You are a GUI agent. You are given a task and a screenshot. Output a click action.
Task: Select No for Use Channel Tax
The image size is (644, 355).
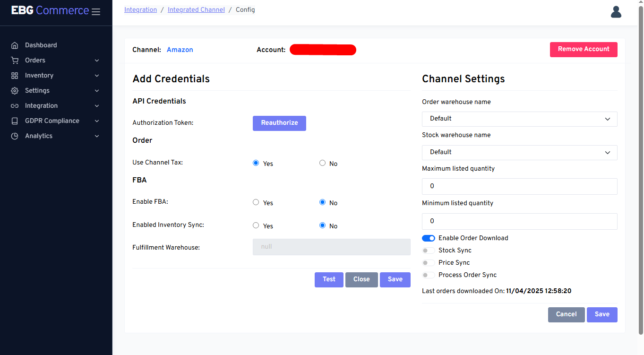[323, 163]
